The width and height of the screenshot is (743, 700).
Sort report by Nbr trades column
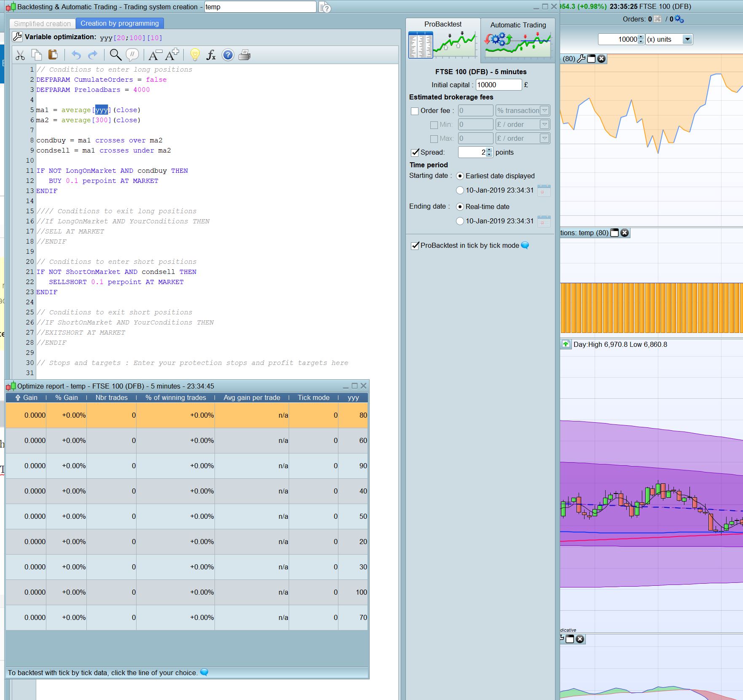(x=111, y=397)
